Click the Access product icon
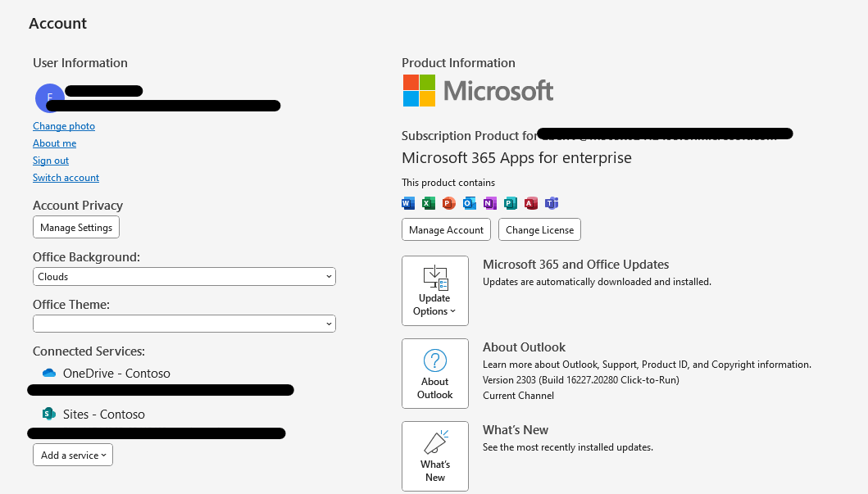 531,203
